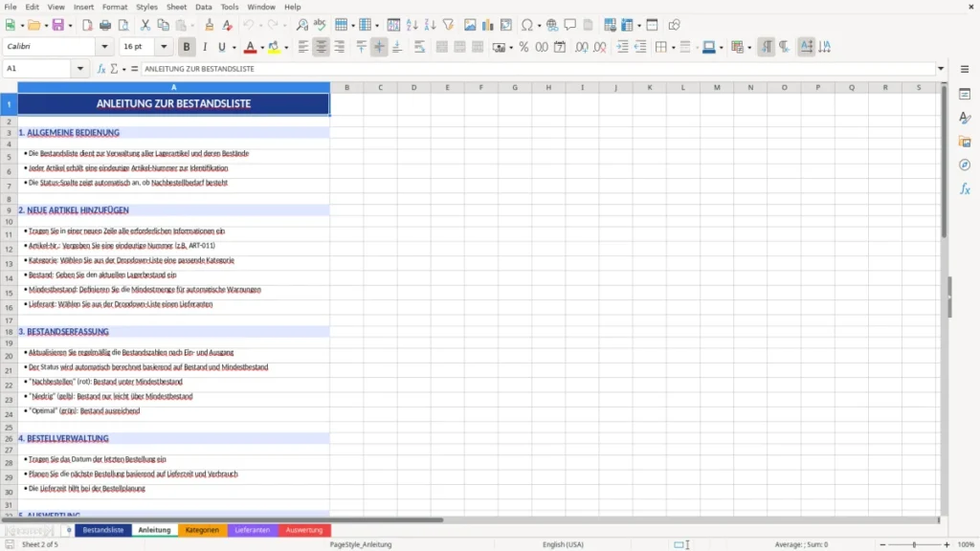Click Sort Descending icon
The image size is (980, 551).
[430, 25]
